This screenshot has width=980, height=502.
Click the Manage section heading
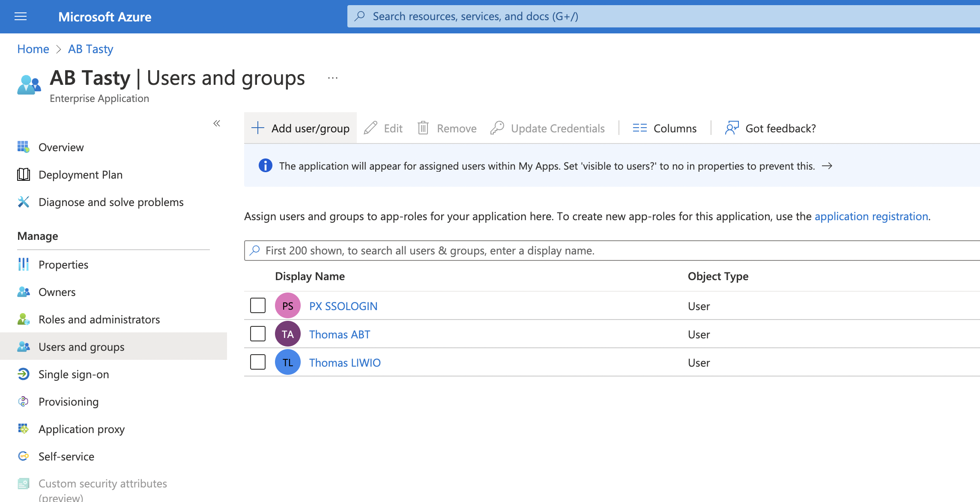point(38,236)
